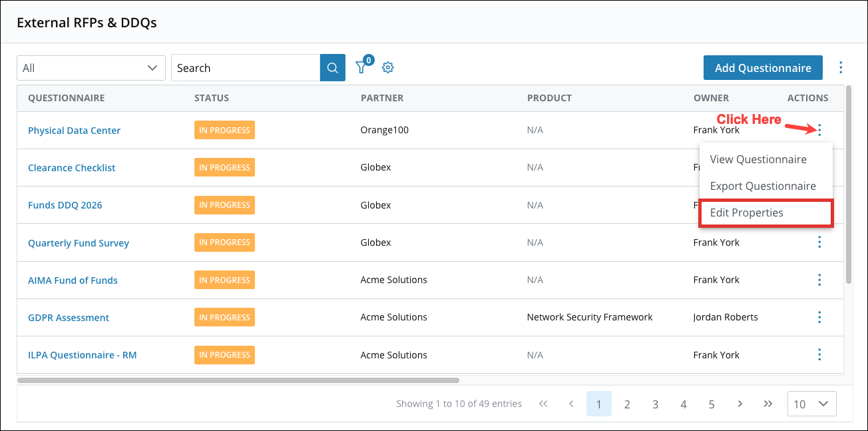Sort by STATUS column header
This screenshot has height=431, width=868.
click(212, 98)
